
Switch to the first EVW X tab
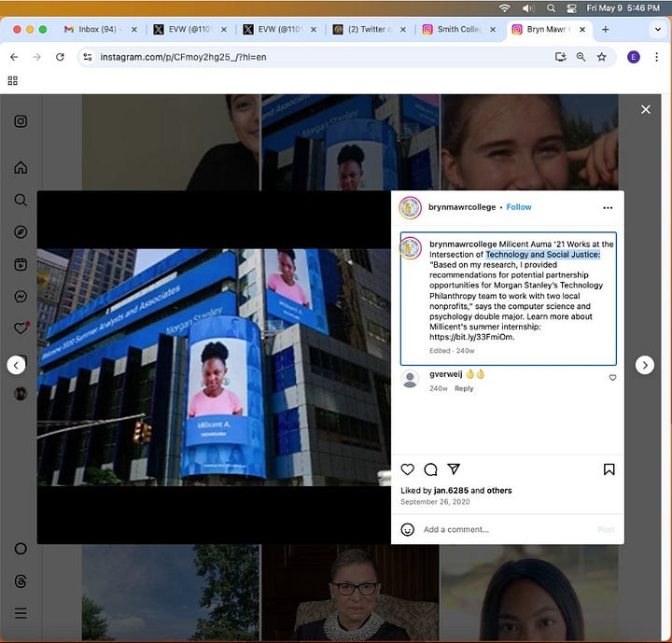[189, 29]
